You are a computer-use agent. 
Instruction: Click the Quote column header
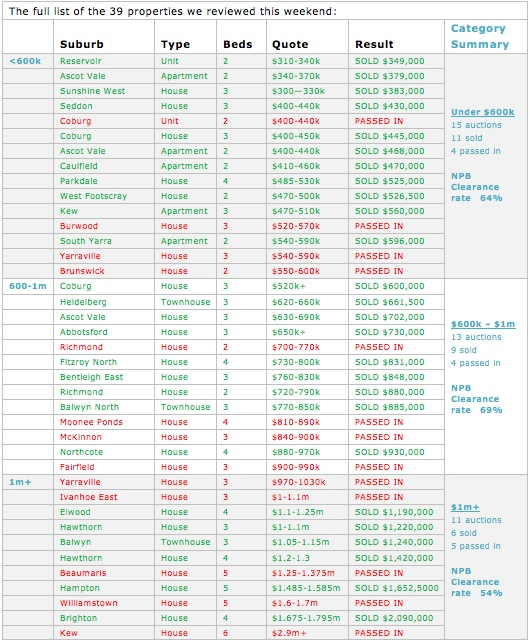point(290,44)
